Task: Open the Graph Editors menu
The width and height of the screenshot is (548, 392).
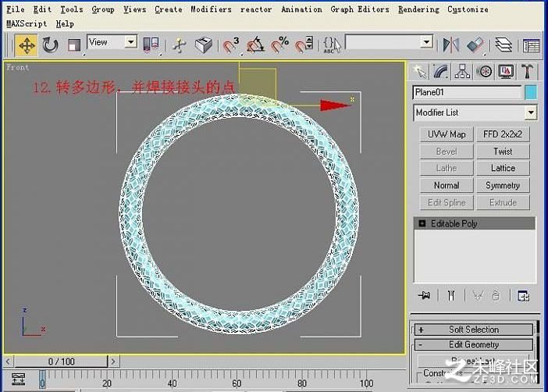Action: point(360,9)
